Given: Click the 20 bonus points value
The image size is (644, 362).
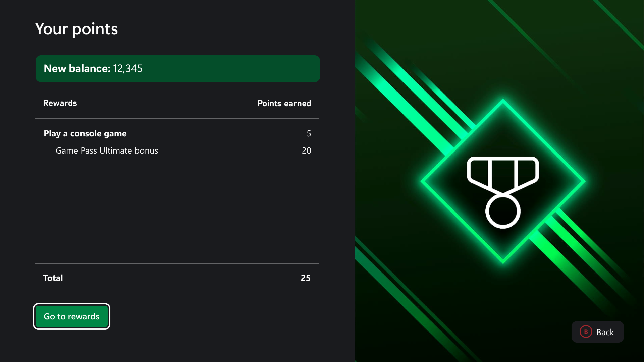Looking at the screenshot, I should [306, 151].
